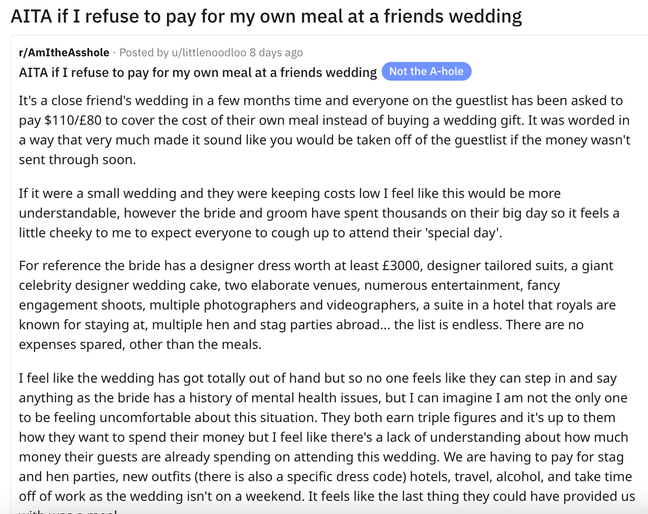Click the paragraph starting 'It's a close friend's wedding'
The height and width of the screenshot is (514, 648).
click(324, 130)
